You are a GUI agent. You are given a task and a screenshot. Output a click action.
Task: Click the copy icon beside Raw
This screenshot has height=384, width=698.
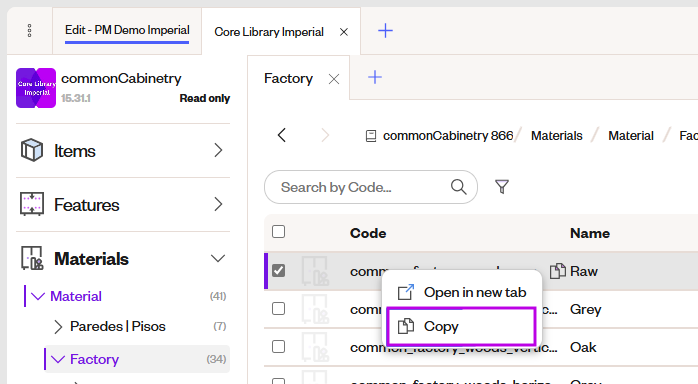point(557,271)
